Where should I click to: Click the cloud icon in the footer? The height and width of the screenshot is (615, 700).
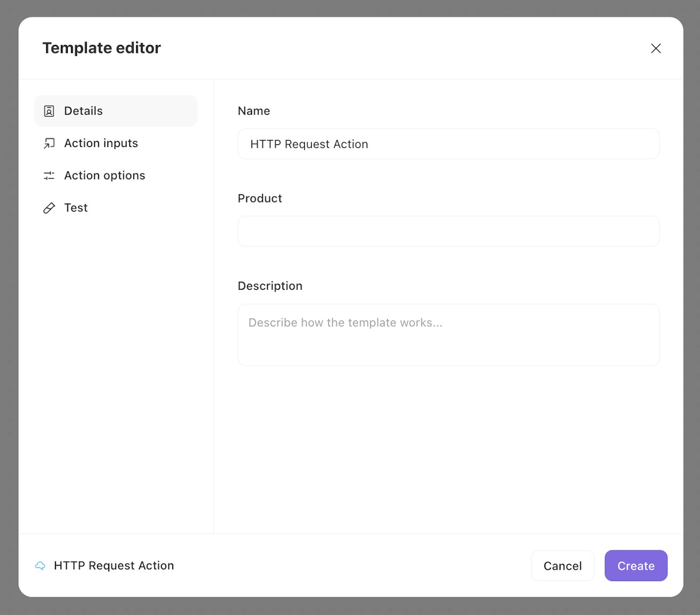[40, 565]
